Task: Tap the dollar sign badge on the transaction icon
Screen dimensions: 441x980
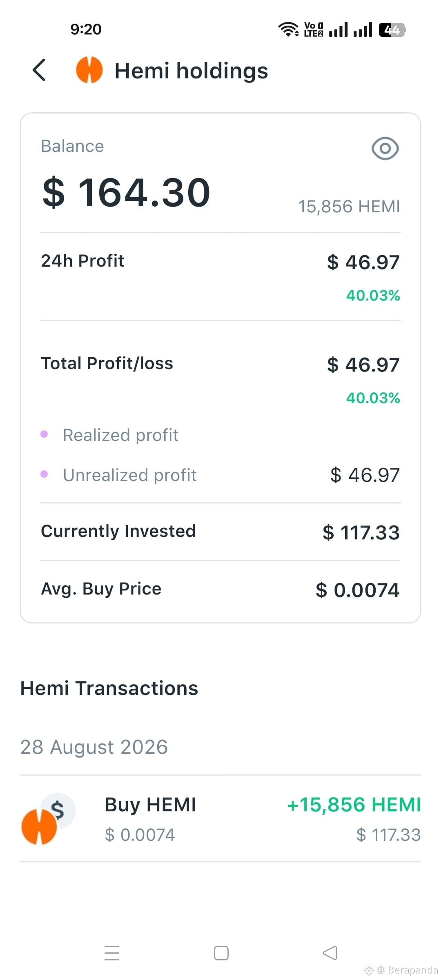Action: [58, 810]
